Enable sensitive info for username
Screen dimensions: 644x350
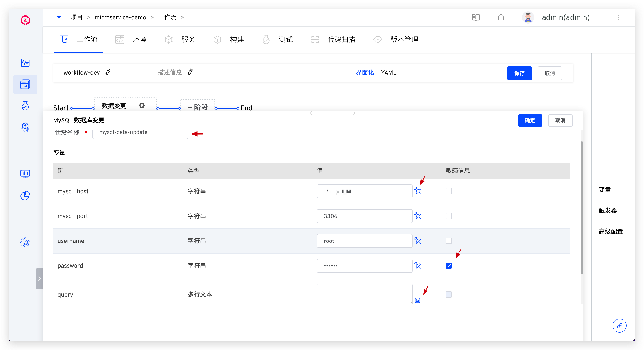(449, 241)
